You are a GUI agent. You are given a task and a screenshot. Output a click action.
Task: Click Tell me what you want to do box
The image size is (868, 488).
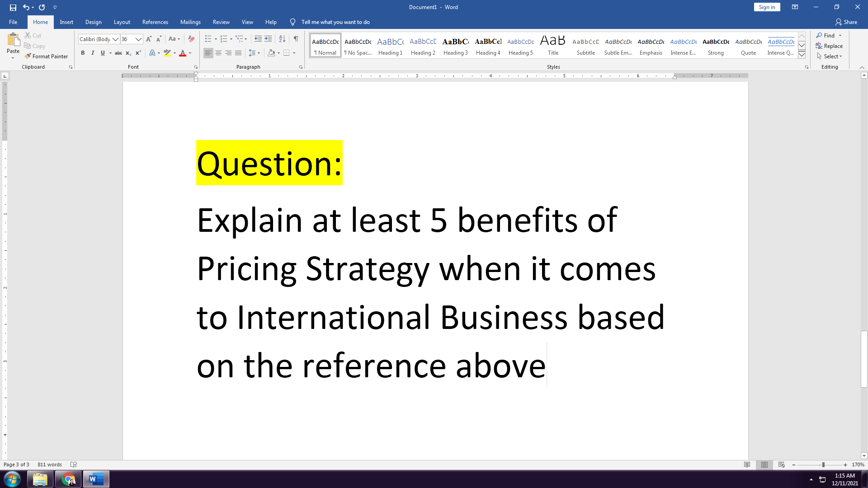click(335, 22)
